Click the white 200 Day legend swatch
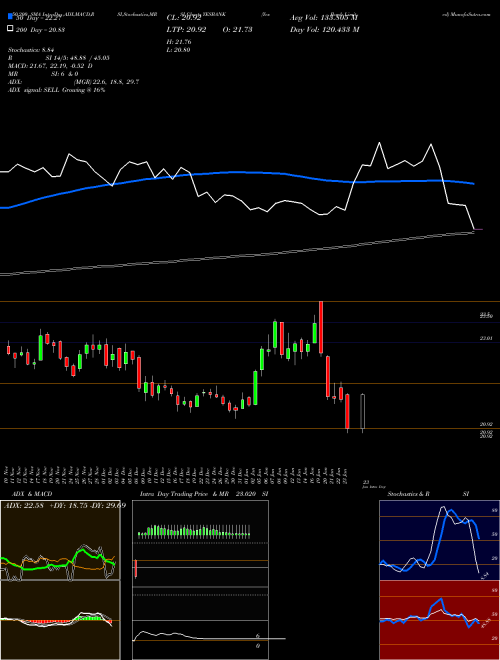 point(11,29)
